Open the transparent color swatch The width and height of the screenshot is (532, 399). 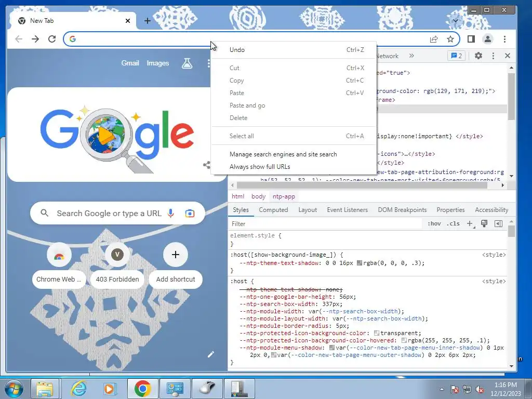pyautogui.click(x=377, y=333)
